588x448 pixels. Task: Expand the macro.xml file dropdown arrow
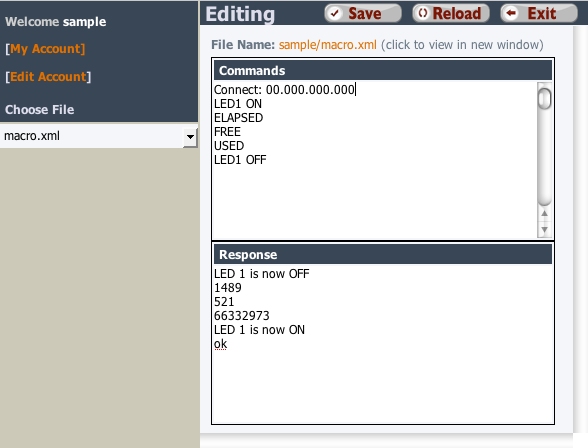click(x=190, y=136)
